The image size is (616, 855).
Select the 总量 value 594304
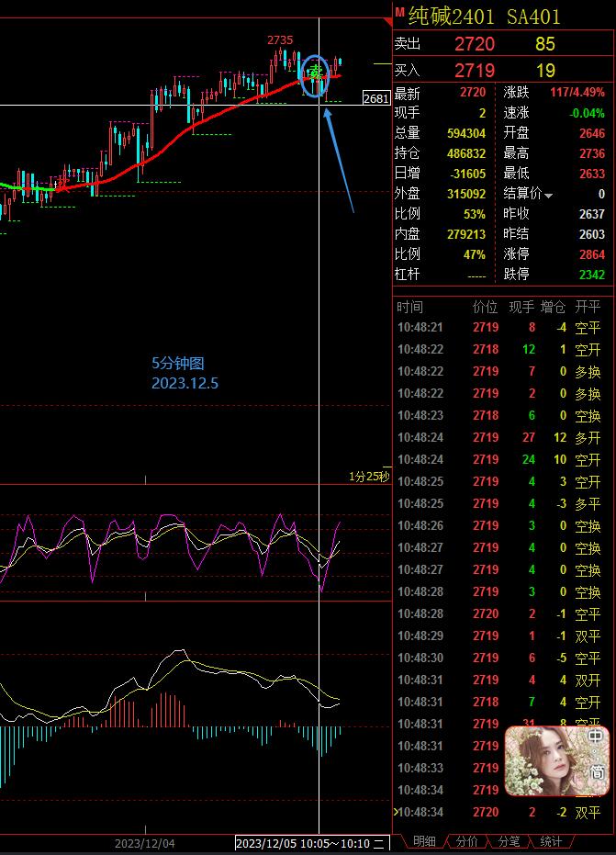click(466, 133)
